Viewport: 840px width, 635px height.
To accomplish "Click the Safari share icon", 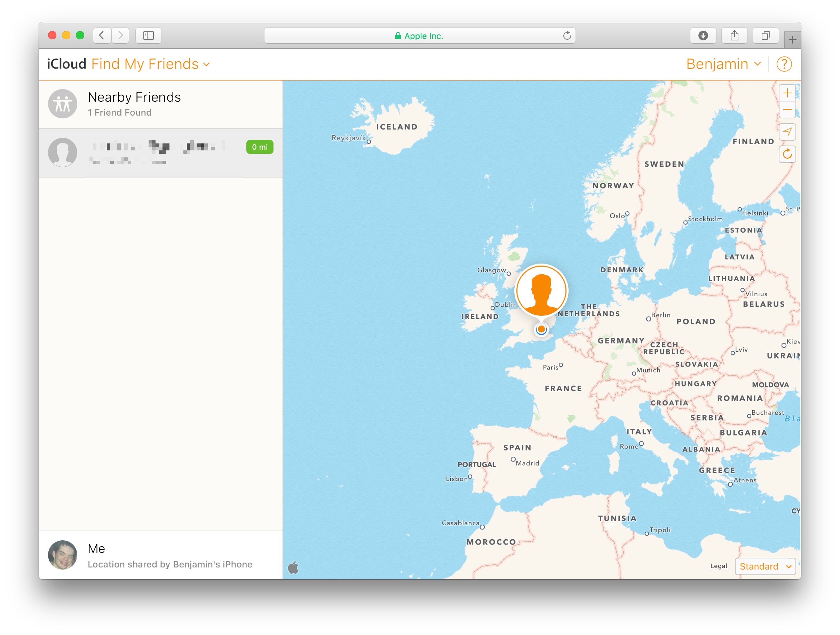I will [735, 36].
